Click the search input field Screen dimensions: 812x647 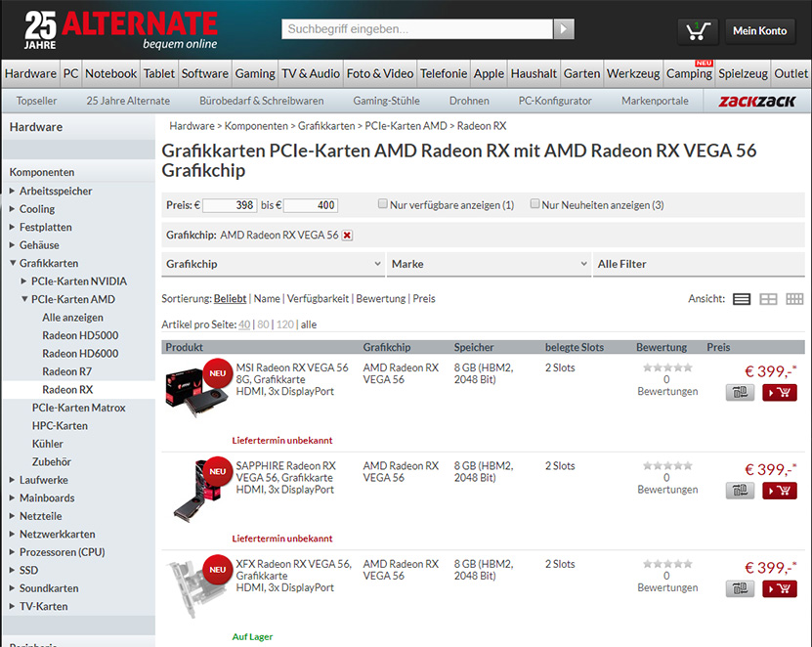(x=417, y=29)
